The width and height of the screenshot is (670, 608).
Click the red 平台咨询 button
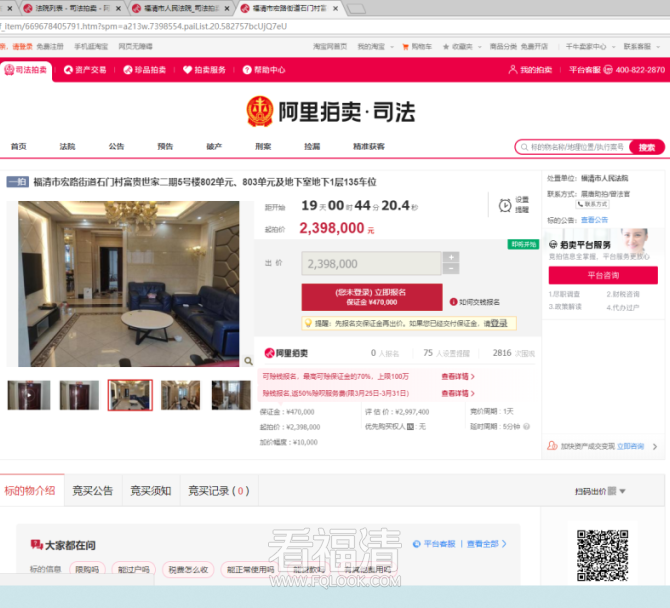point(603,275)
